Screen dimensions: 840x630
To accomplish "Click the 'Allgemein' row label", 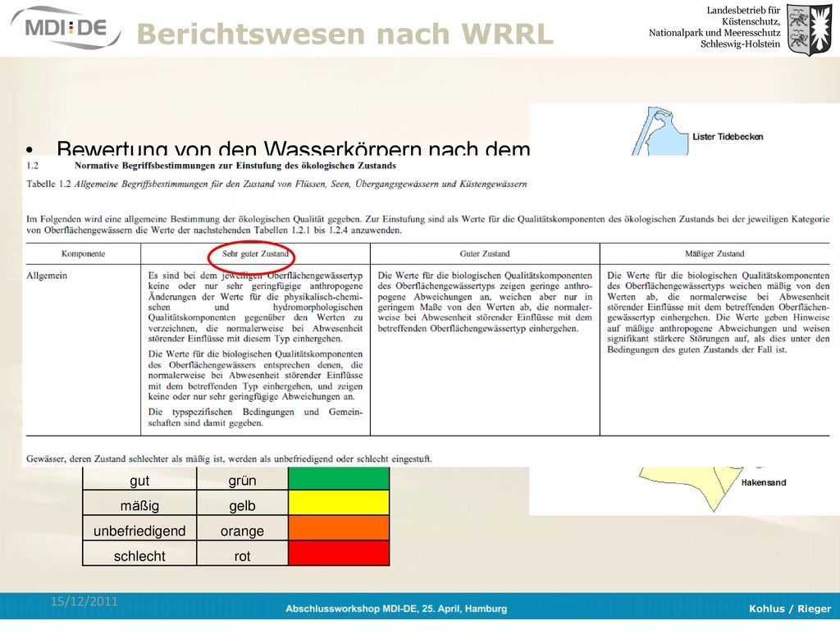I will (x=47, y=276).
